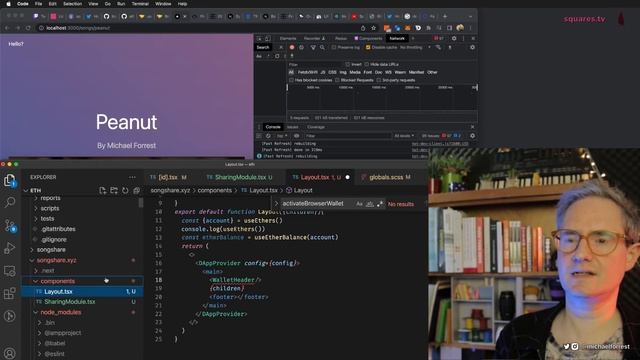
Task: Open Source Control in the activity bar
Action: click(10, 225)
